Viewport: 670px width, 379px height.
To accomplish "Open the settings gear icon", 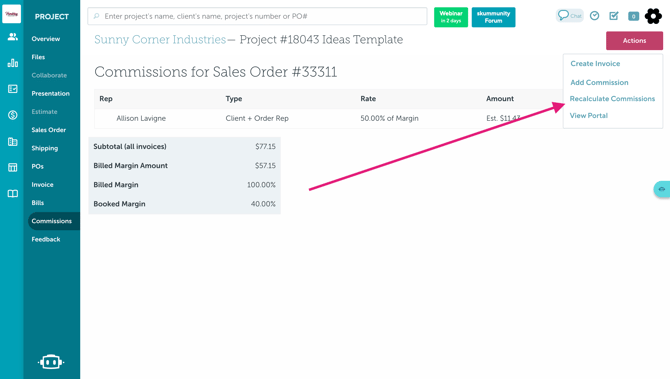I will point(653,16).
